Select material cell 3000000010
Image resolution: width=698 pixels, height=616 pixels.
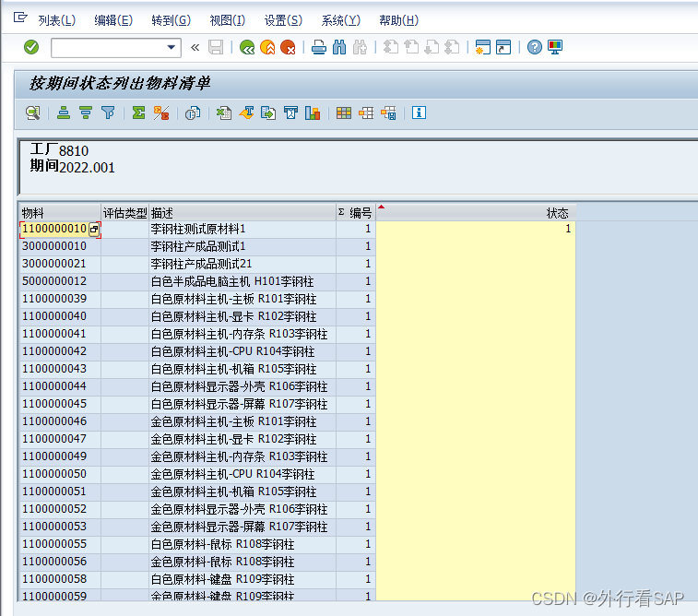(x=60, y=246)
